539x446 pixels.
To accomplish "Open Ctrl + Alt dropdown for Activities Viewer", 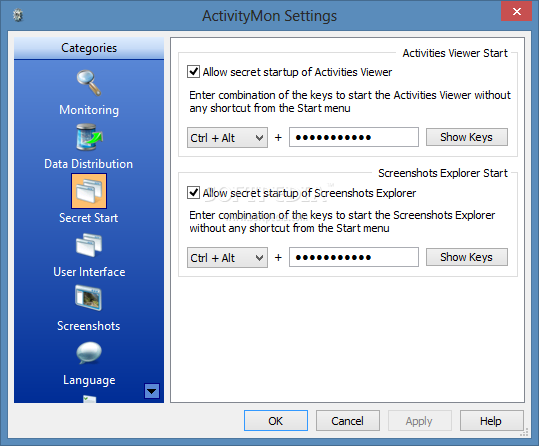I will (227, 138).
